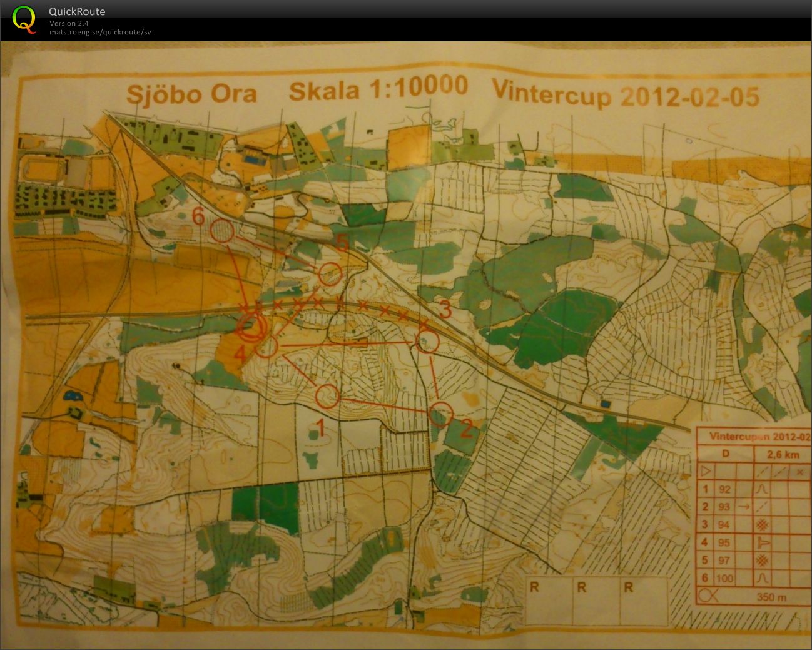Click the Skala 1:10000 heading
The width and height of the screenshot is (812, 650).
click(378, 88)
